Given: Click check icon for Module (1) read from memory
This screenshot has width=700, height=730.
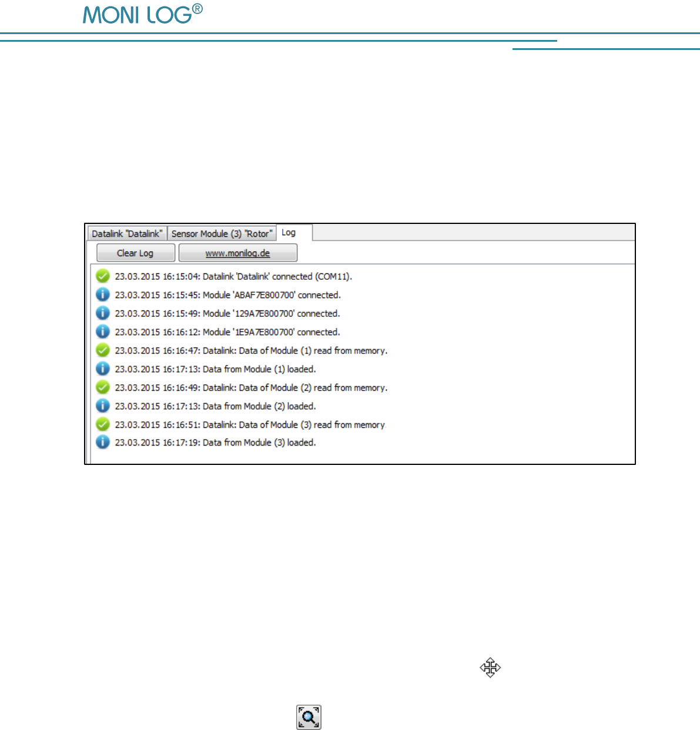Looking at the screenshot, I should 103,350.
